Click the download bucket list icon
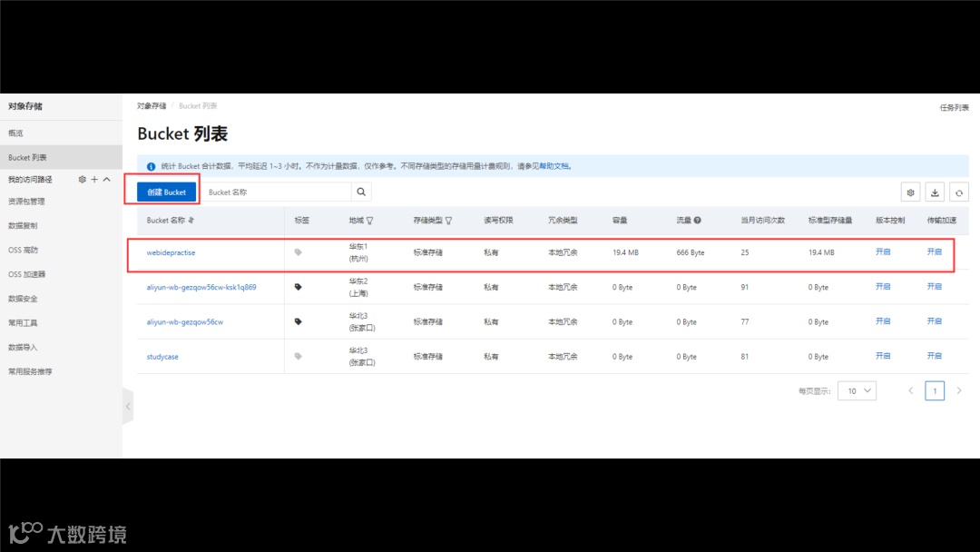Viewport: 980px width, 552px height. click(935, 192)
